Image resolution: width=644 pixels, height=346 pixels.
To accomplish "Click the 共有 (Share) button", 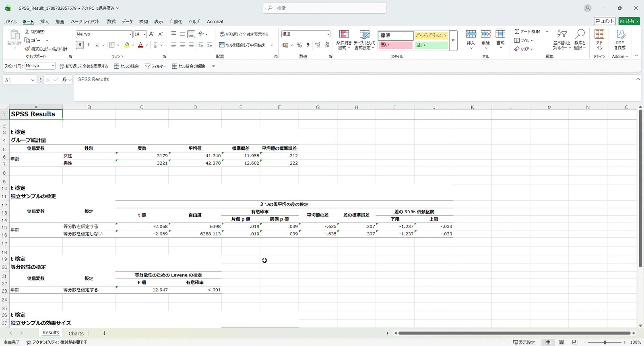I will [629, 21].
